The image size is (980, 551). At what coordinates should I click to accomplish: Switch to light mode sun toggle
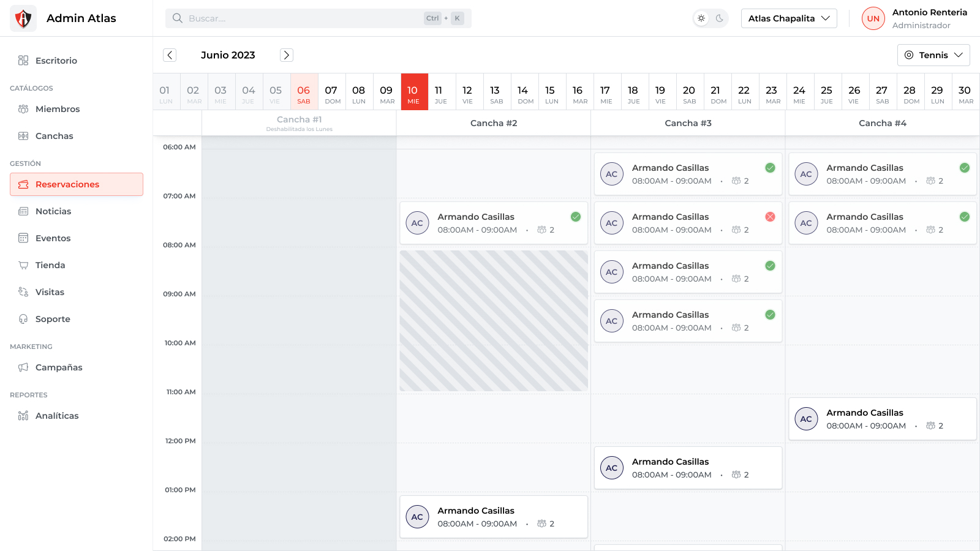pyautogui.click(x=701, y=18)
